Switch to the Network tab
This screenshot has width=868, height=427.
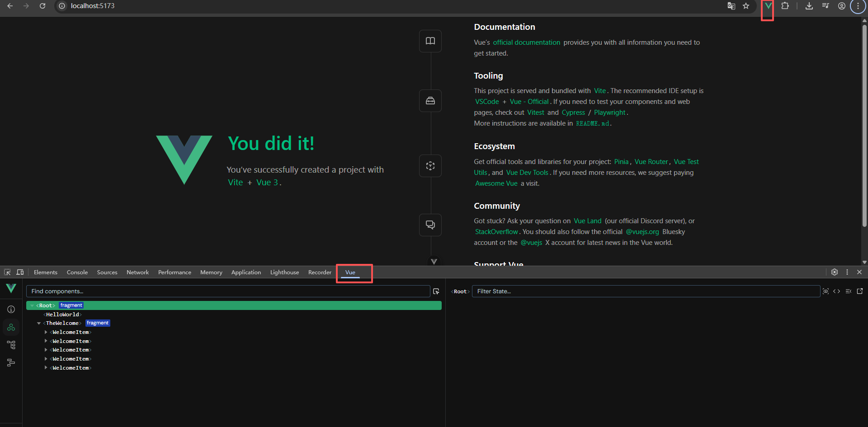pos(137,272)
